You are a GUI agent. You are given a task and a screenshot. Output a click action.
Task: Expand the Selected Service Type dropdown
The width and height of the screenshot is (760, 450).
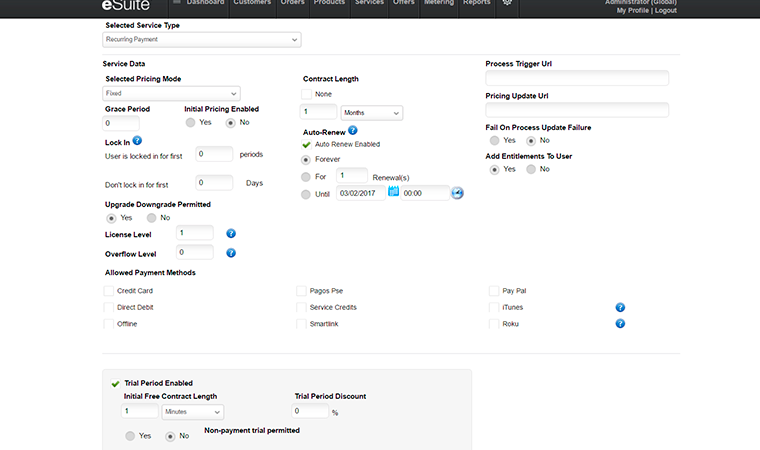pos(201,40)
